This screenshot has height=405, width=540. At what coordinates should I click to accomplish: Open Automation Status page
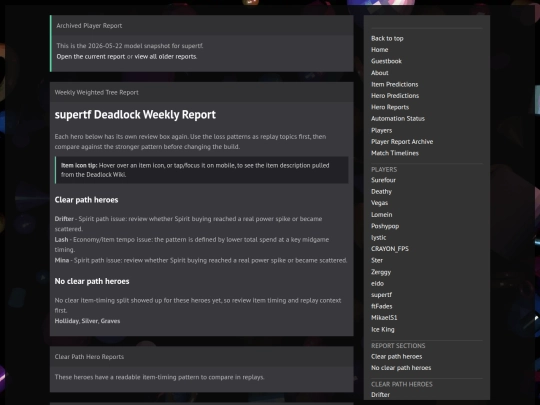[x=398, y=118]
